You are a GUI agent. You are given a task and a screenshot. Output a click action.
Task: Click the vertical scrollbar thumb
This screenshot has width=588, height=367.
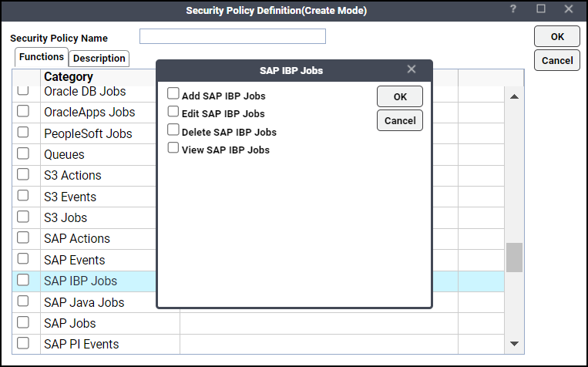tap(514, 258)
